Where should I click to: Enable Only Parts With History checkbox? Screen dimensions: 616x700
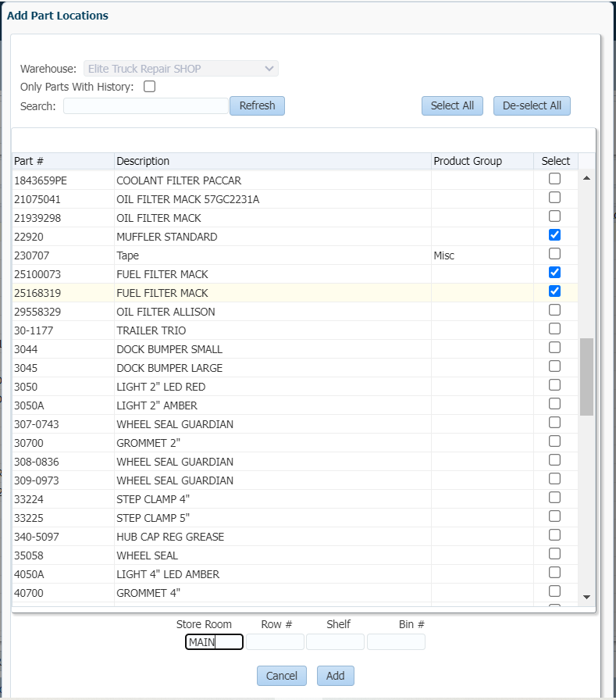click(149, 86)
